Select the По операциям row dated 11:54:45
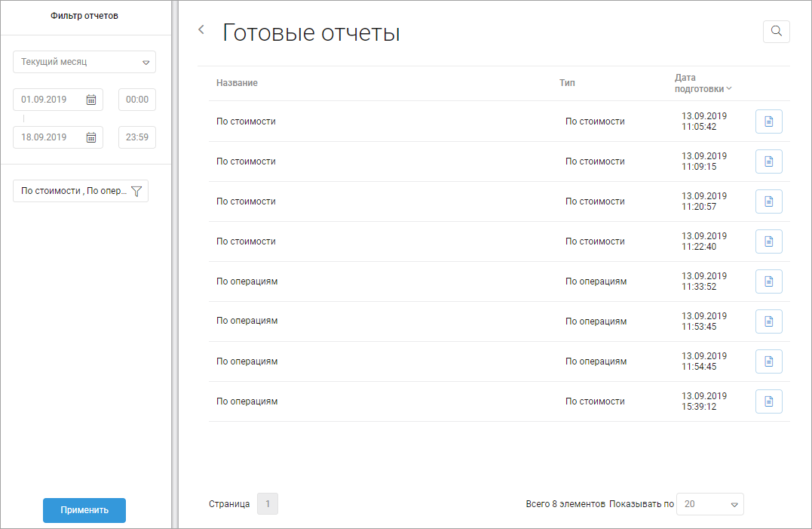Viewport: 812px width, 529px height. (x=499, y=361)
